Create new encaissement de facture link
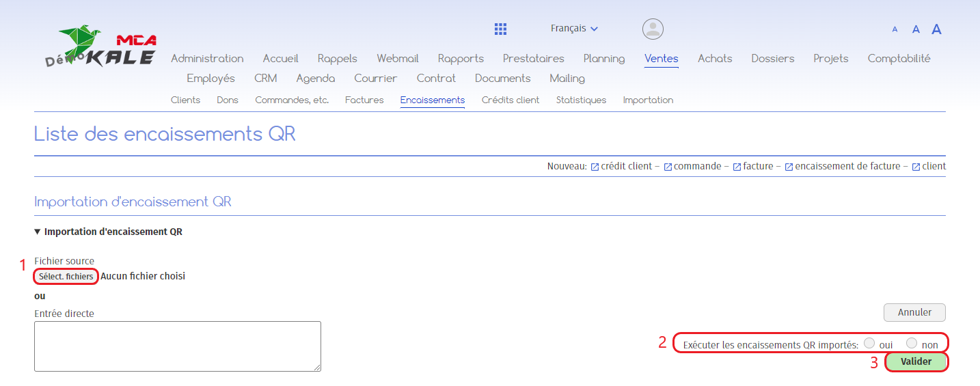Image resolution: width=980 pixels, height=386 pixels. [x=847, y=166]
